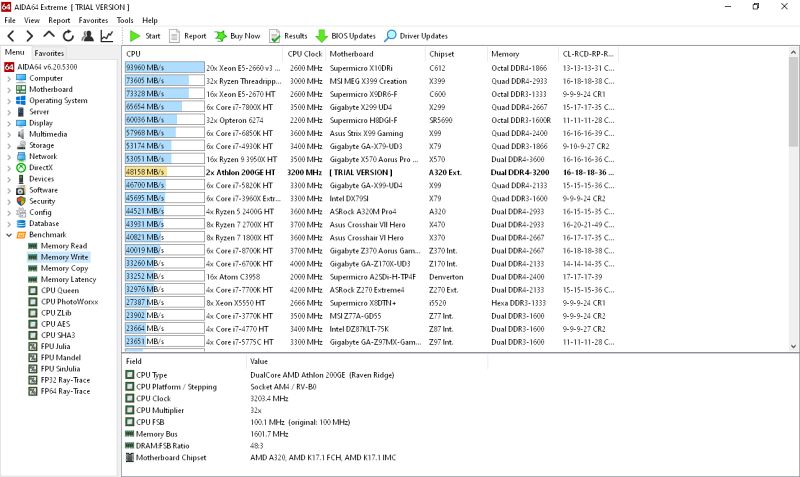The image size is (800, 477).
Task: Expand the Computer tree node
Action: coord(9,79)
